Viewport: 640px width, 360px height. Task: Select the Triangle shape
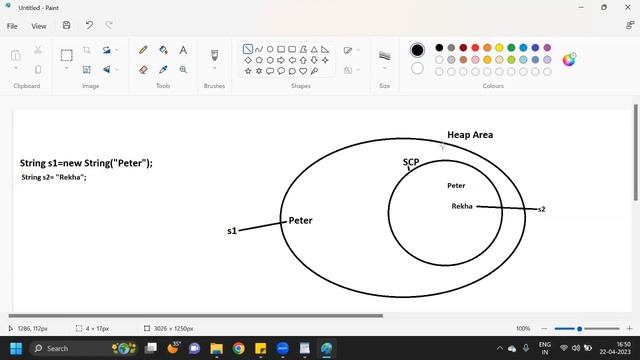[x=314, y=49]
